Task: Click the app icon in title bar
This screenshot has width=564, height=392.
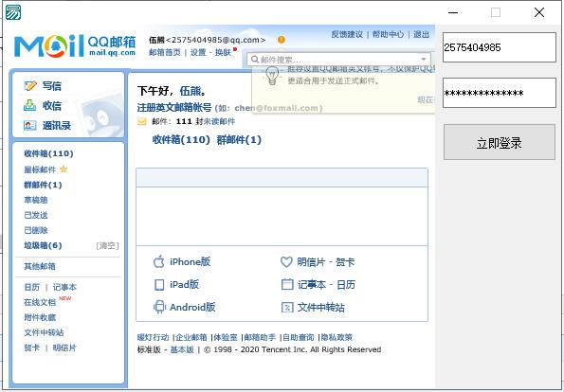Action: (x=13, y=12)
